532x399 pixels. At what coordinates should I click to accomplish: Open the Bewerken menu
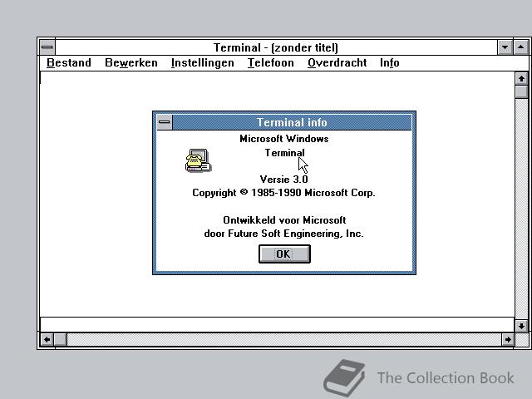coord(131,63)
